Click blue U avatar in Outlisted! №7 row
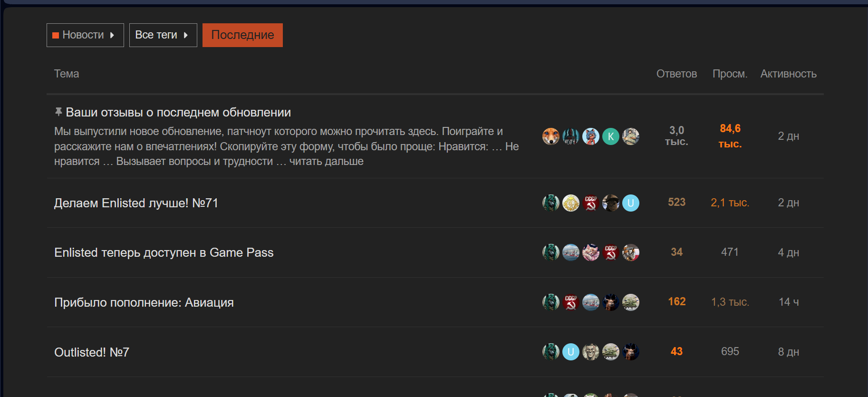Image resolution: width=868 pixels, height=397 pixels. 571,352
